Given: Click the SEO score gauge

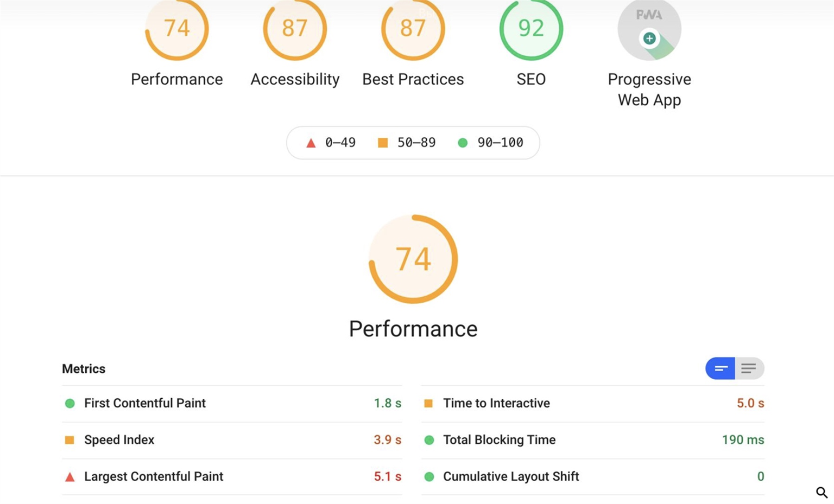Looking at the screenshot, I should 531,29.
